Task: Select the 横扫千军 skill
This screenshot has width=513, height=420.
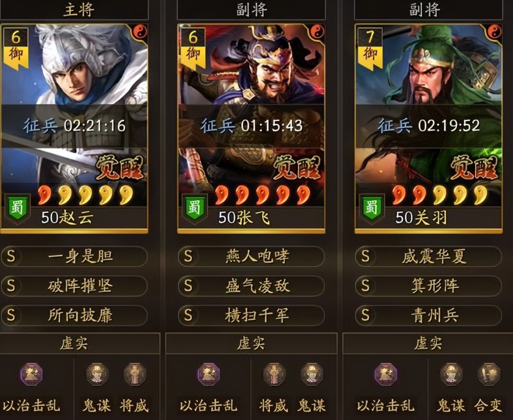Action: pos(251,315)
